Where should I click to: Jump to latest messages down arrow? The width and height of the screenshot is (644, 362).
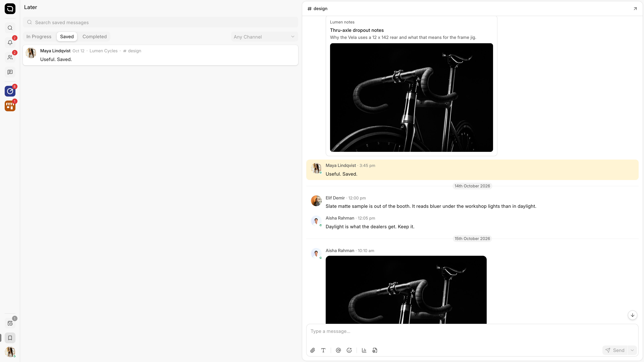(x=632, y=315)
